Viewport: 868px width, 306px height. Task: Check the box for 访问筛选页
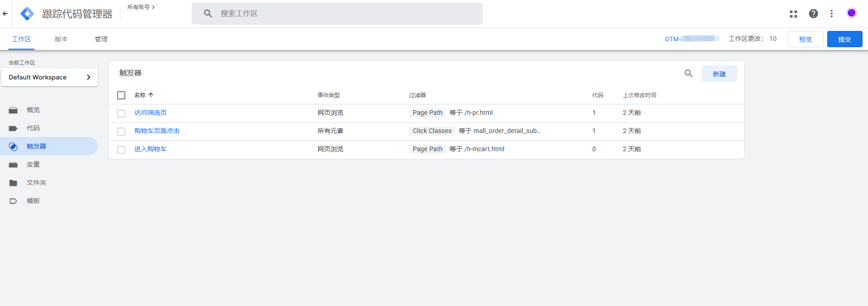[x=121, y=114]
